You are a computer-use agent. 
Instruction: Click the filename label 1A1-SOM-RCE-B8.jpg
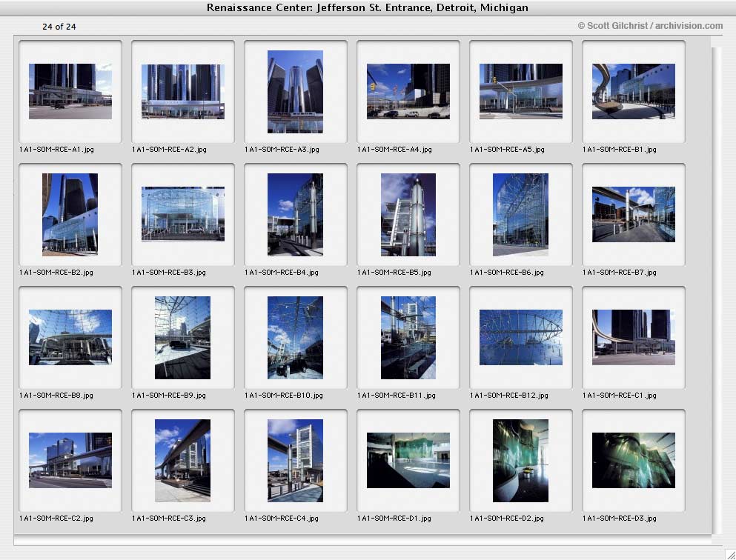tap(56, 396)
